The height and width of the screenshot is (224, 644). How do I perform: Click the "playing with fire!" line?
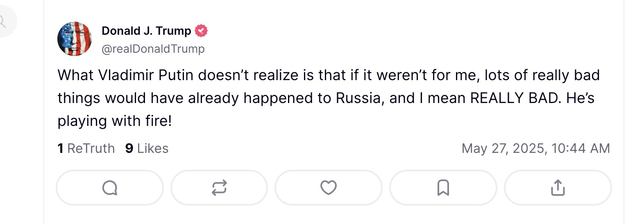[x=115, y=121]
